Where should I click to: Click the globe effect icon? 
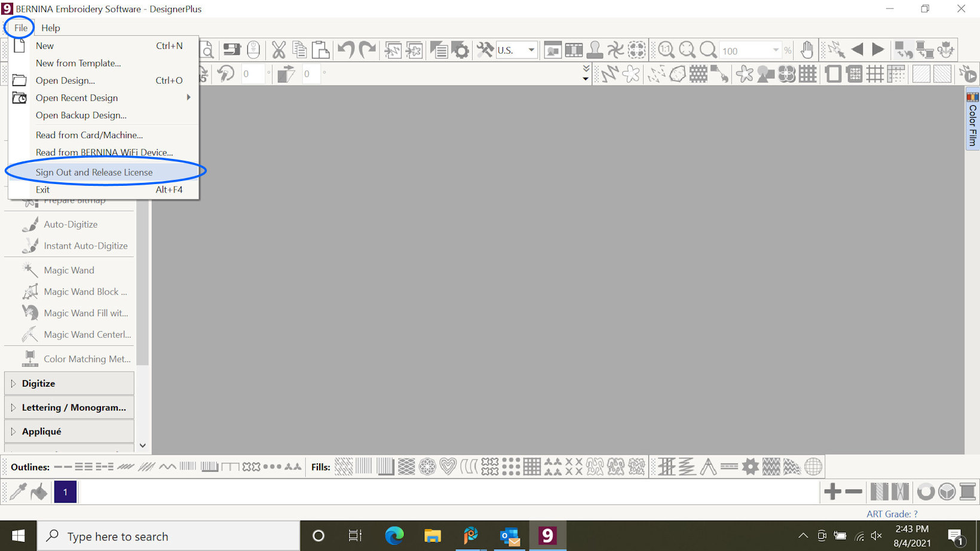(813, 466)
